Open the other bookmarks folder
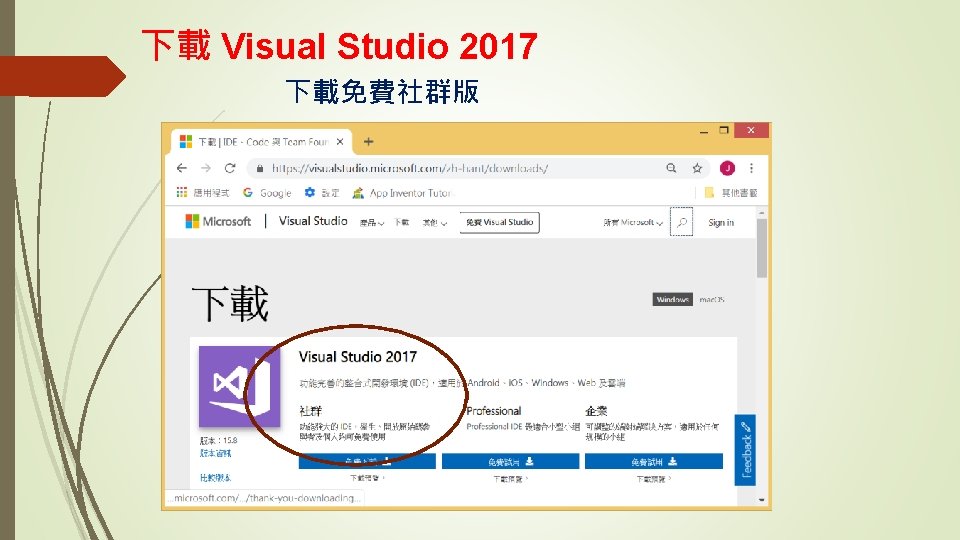The image size is (960, 540). 731,192
